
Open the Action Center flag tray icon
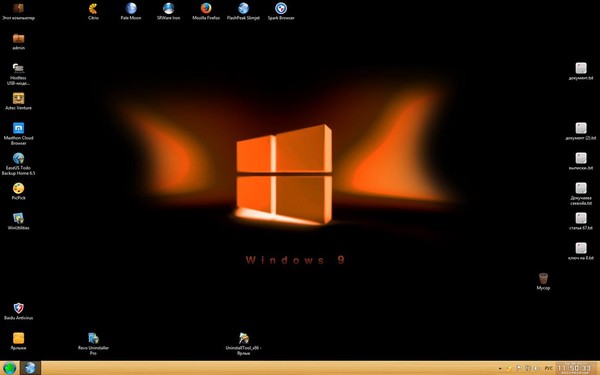519,368
